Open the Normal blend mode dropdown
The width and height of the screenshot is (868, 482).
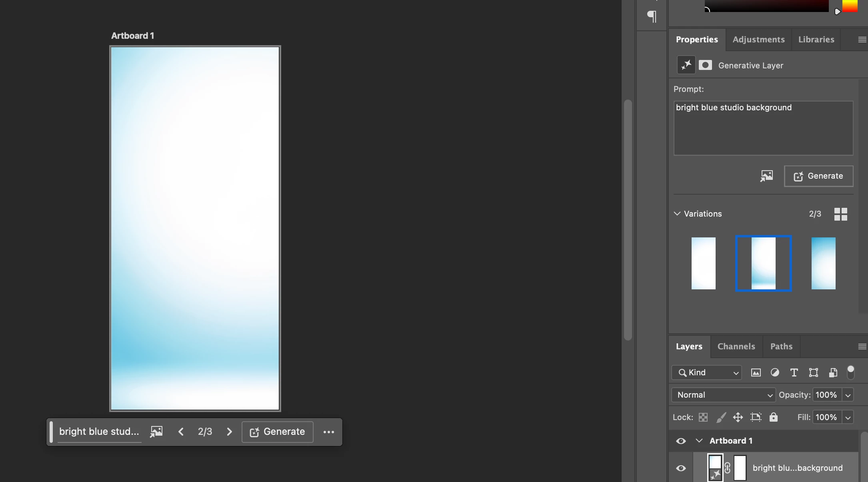(723, 395)
